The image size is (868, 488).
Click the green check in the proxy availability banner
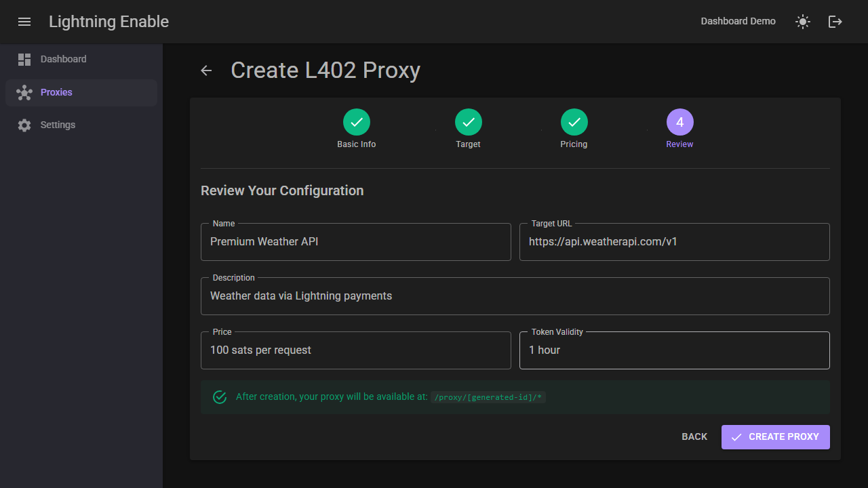click(220, 396)
